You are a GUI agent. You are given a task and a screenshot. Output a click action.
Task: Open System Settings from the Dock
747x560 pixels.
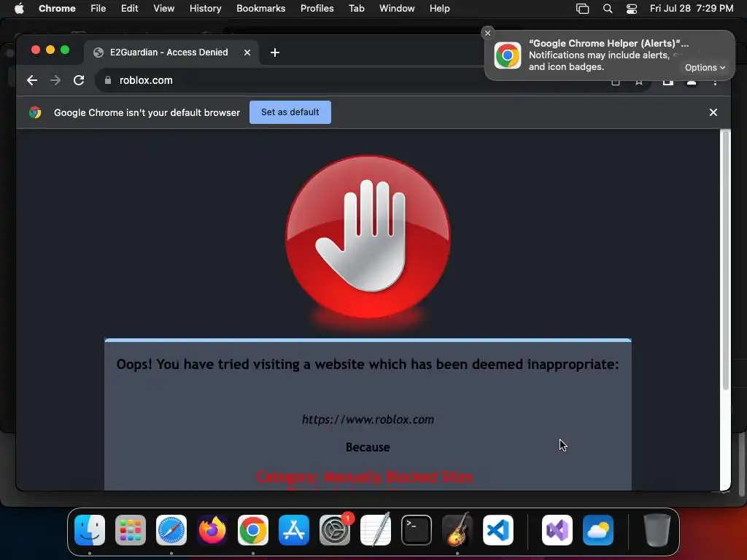tap(334, 530)
